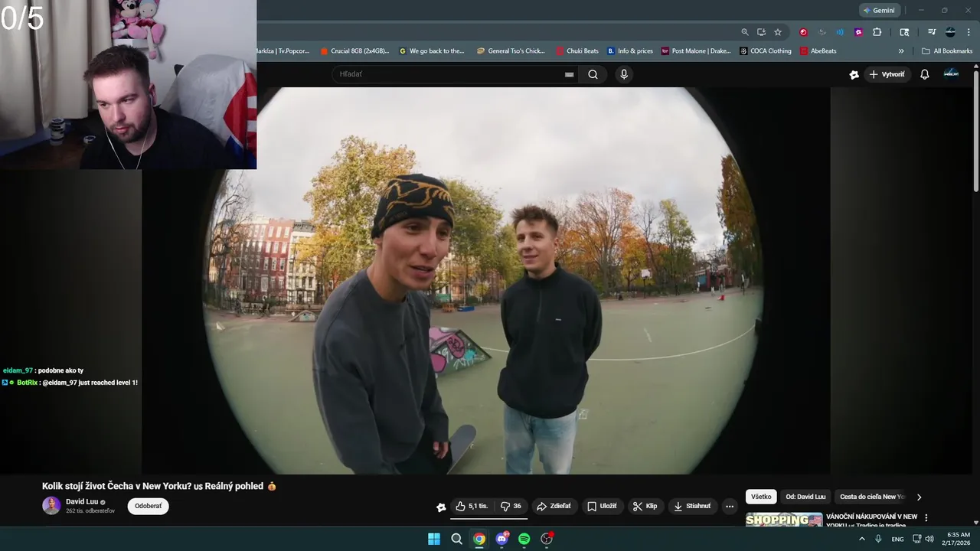Click the star-shaped icon left of Vytvoriť
Image resolution: width=980 pixels, height=551 pixels.
tap(854, 74)
